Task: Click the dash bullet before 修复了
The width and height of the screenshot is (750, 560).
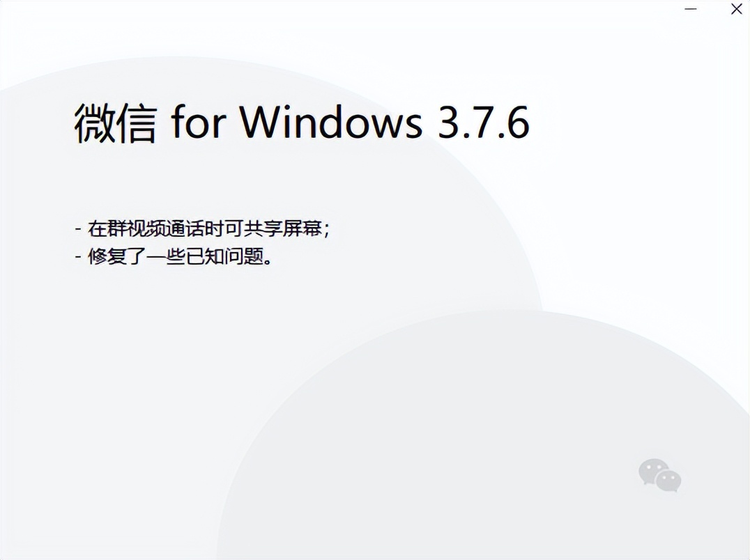Action: pos(79,257)
